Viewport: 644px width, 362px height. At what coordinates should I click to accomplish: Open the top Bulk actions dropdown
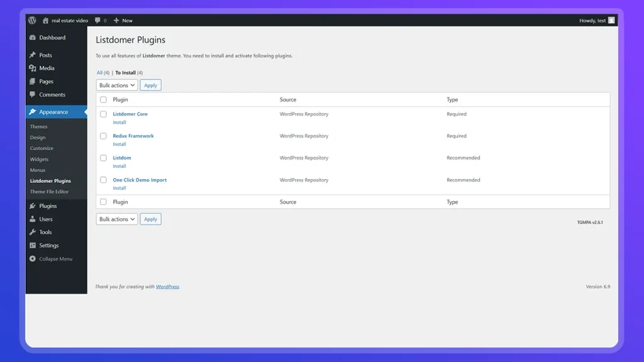(116, 85)
